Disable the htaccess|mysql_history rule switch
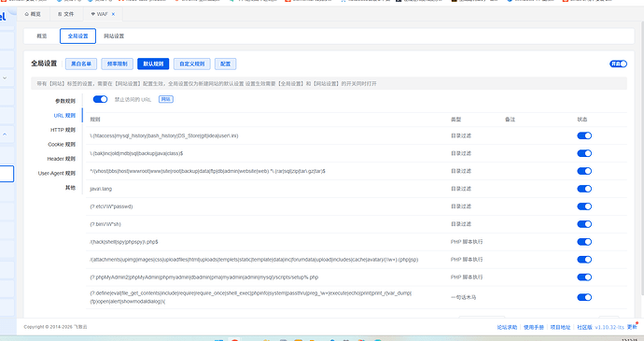Screen dimensions: 644x341 pos(584,135)
